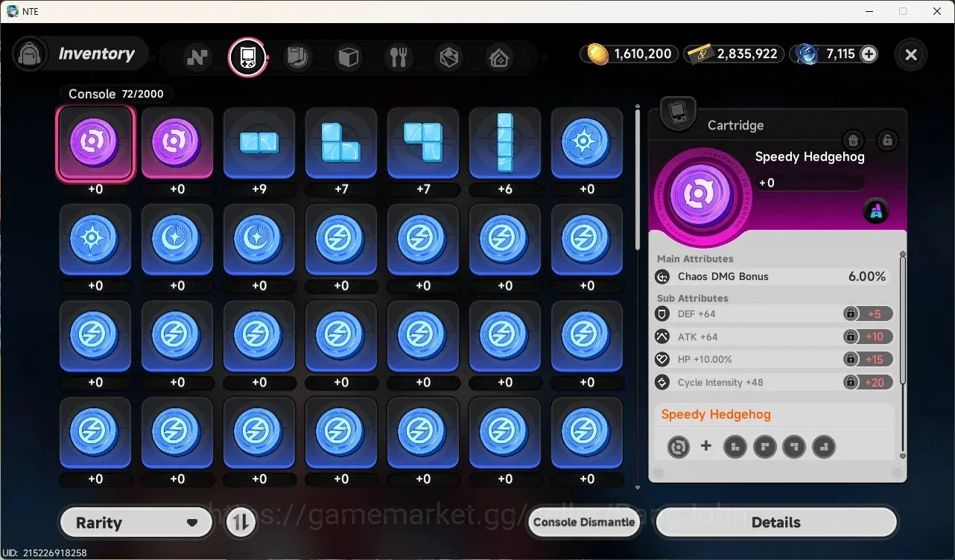The width and height of the screenshot is (955, 560).
Task: Click the backpack Inventory icon
Action: [x=30, y=54]
